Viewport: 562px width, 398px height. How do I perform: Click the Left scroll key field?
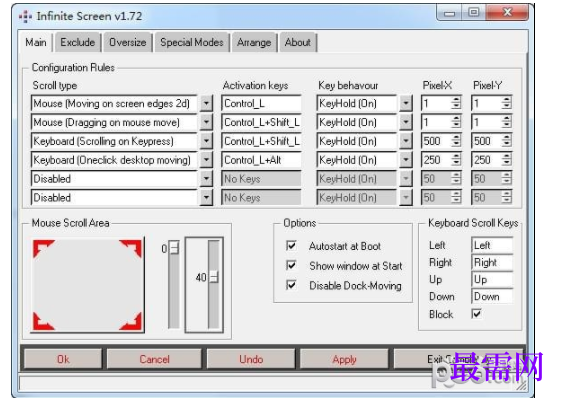492,245
